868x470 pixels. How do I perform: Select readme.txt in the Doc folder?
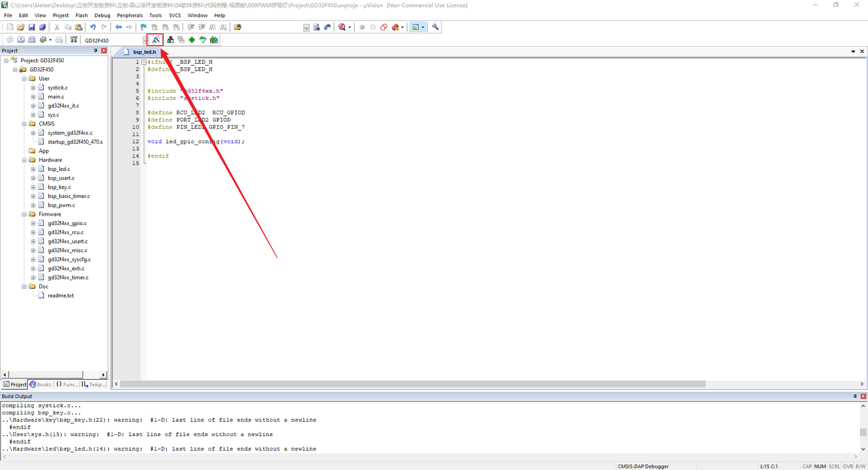60,296
